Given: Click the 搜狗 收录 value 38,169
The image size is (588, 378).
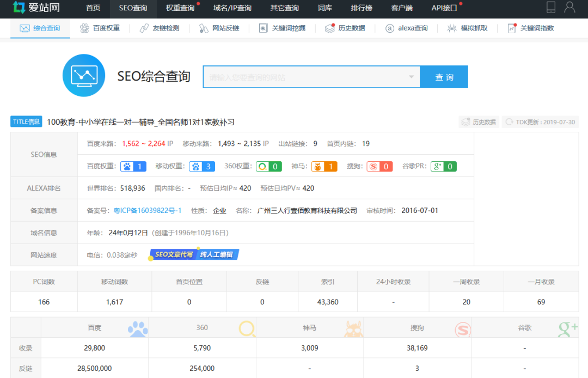Looking at the screenshot, I should (x=418, y=348).
